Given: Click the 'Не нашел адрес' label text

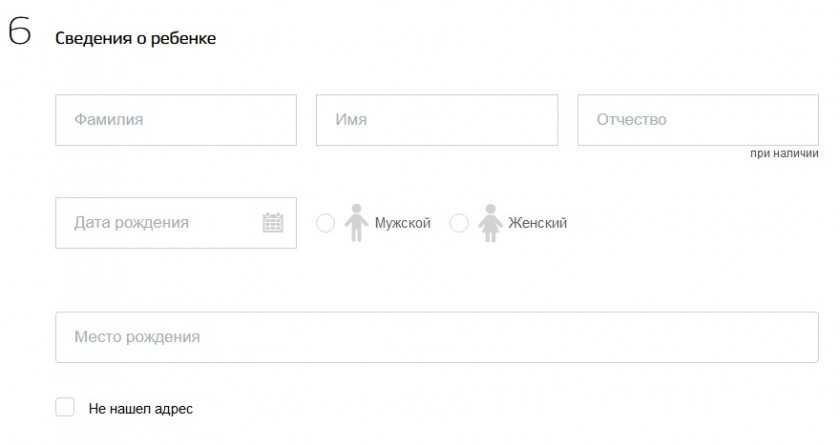Looking at the screenshot, I should tap(140, 408).
